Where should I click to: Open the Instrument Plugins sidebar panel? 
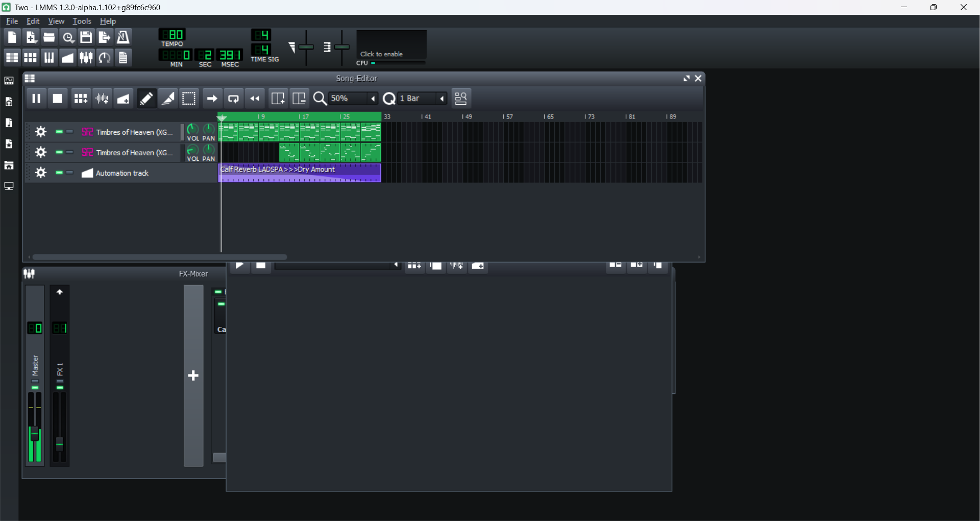[x=9, y=81]
